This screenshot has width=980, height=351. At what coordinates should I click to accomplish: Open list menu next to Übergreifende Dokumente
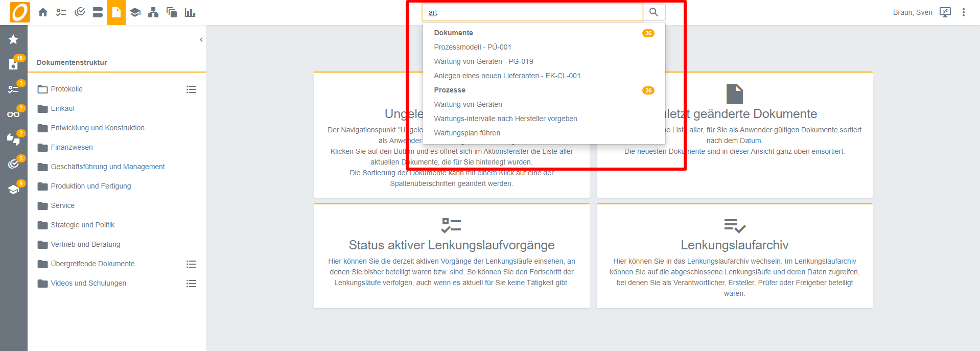pyautogui.click(x=191, y=264)
